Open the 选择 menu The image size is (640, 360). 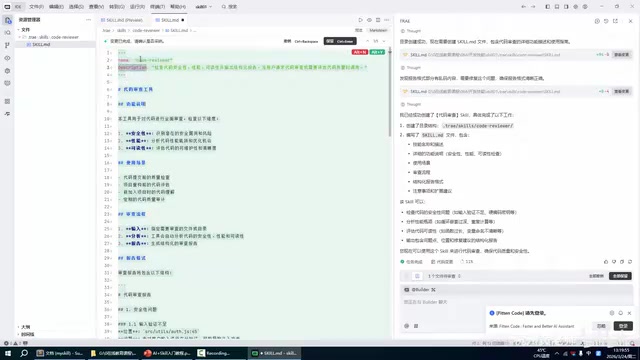click(x=76, y=7)
